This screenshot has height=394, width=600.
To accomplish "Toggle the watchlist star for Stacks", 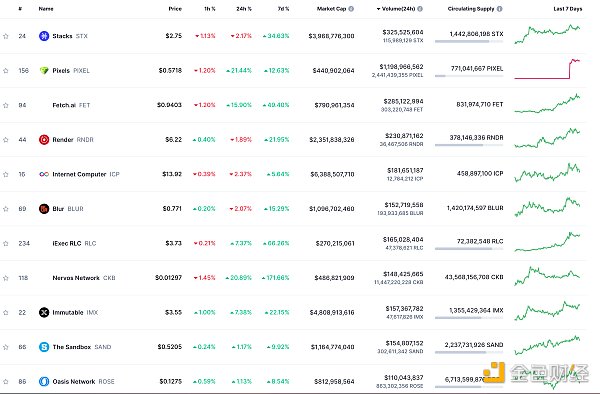I will 6,36.
